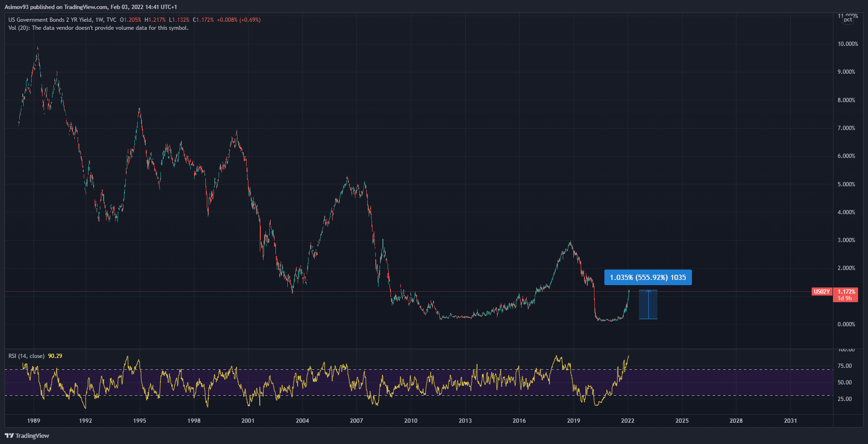Click the red US02Y symbol tag
Viewport: 868px width, 444px height.
point(821,292)
